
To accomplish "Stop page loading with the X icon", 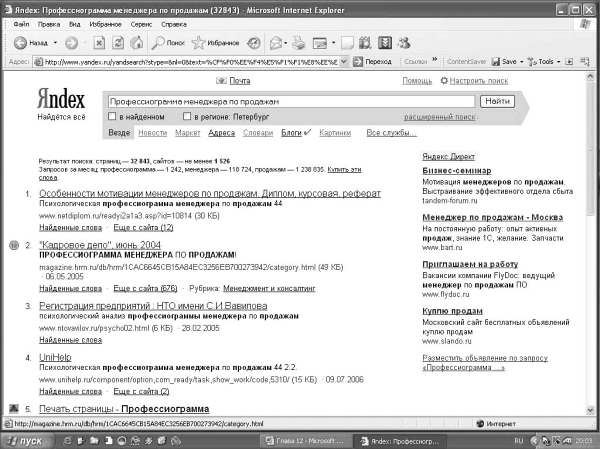I will point(99,43).
